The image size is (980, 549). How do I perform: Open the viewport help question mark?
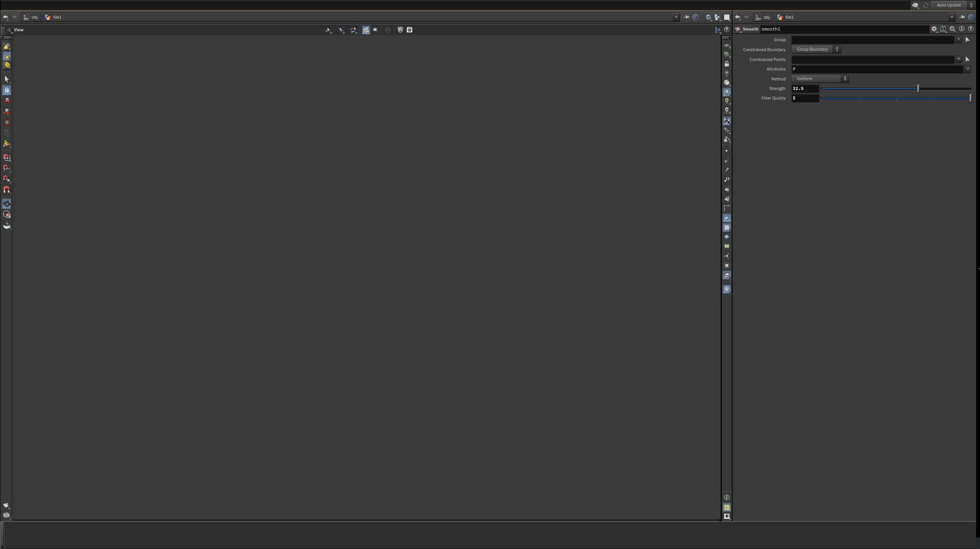tap(727, 30)
